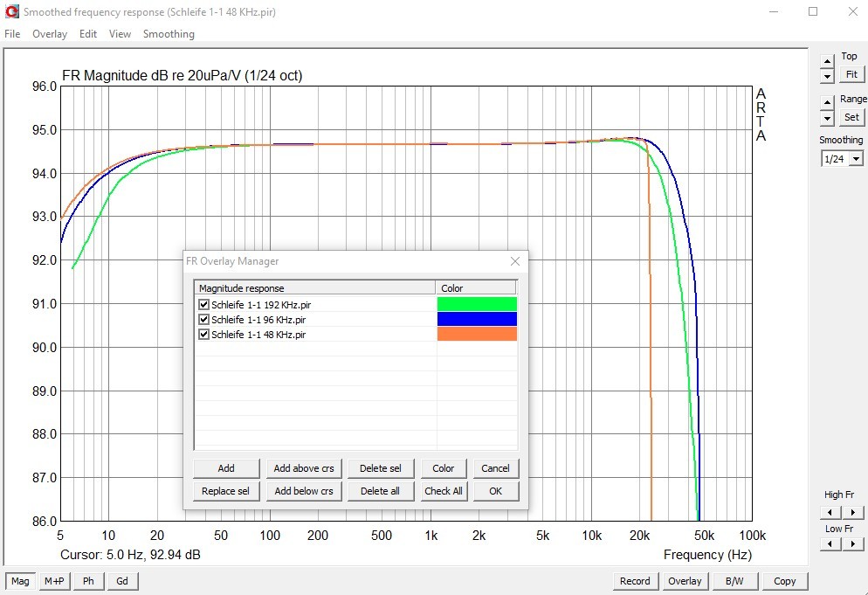Click High Fr left arrow
The image size is (868, 595).
830,512
